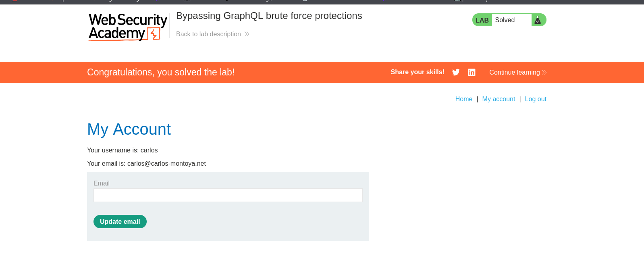Click the LinkedIn share icon
This screenshot has height=273, width=644.
[x=472, y=72]
